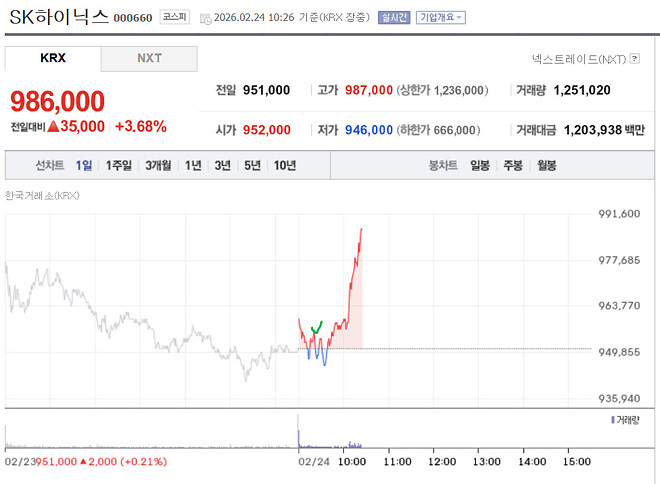Click the 실시간 realtime button
660x484 pixels.
coord(394,17)
